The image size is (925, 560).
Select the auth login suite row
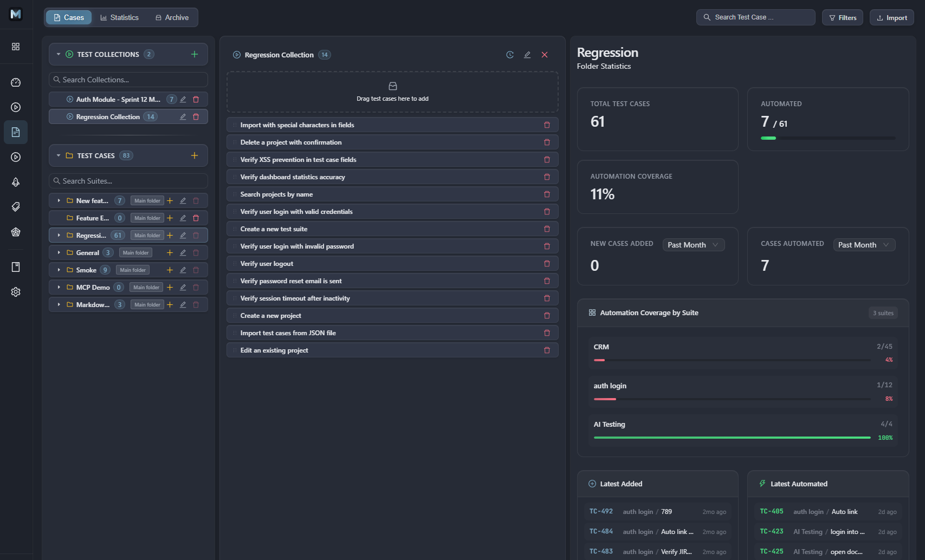tap(743, 392)
